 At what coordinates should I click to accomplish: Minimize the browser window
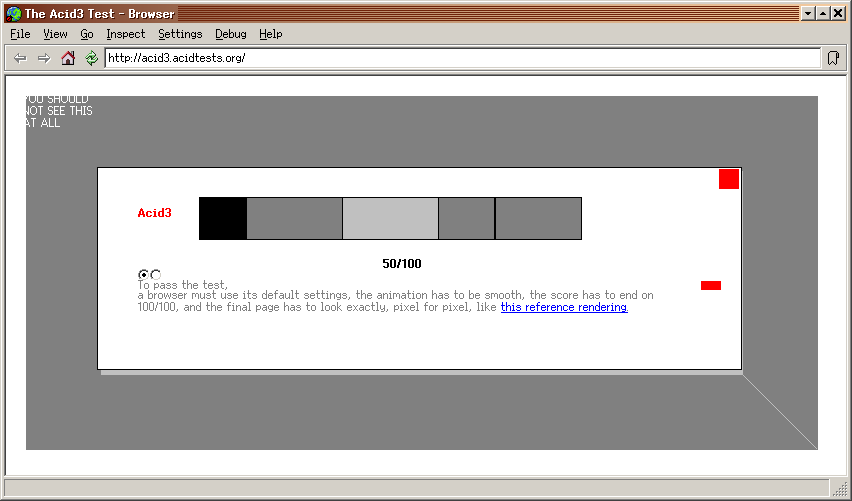808,14
